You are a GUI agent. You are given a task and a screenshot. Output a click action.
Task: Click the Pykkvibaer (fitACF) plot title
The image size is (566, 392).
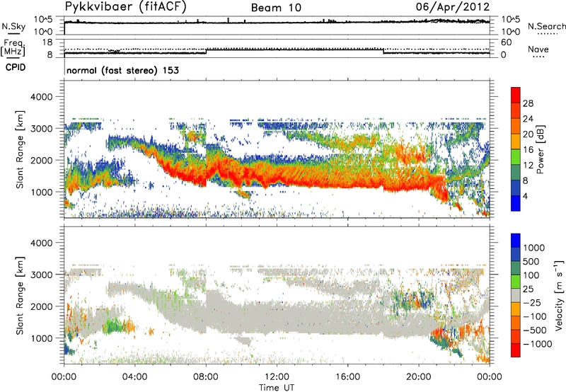126,7
